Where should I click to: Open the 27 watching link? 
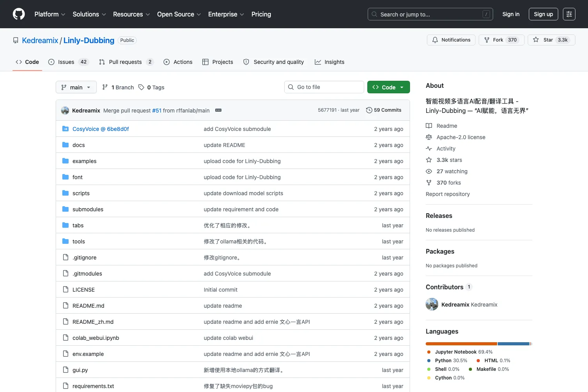447,171
